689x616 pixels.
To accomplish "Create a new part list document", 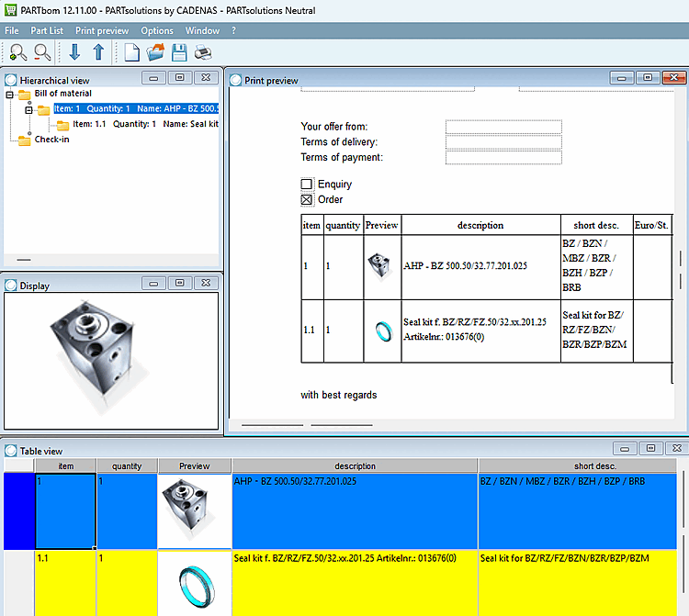I will [132, 53].
